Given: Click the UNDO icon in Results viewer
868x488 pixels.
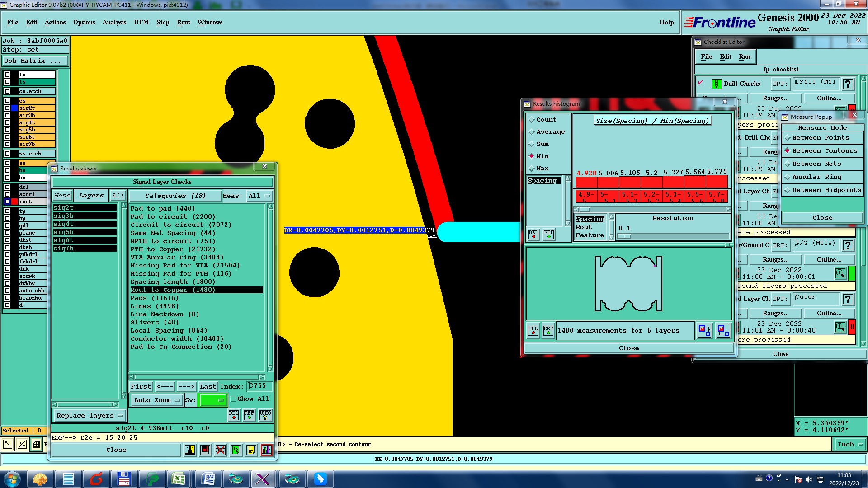Looking at the screenshot, I should click(265, 415).
